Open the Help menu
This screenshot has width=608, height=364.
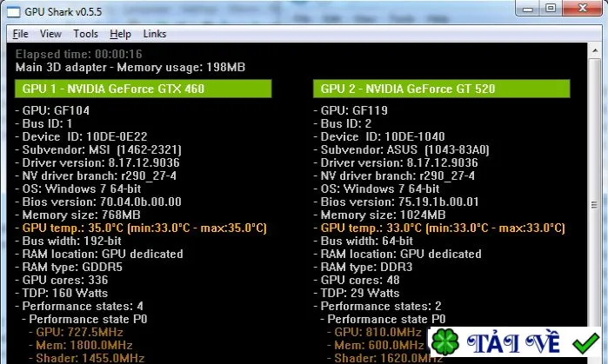tap(120, 34)
